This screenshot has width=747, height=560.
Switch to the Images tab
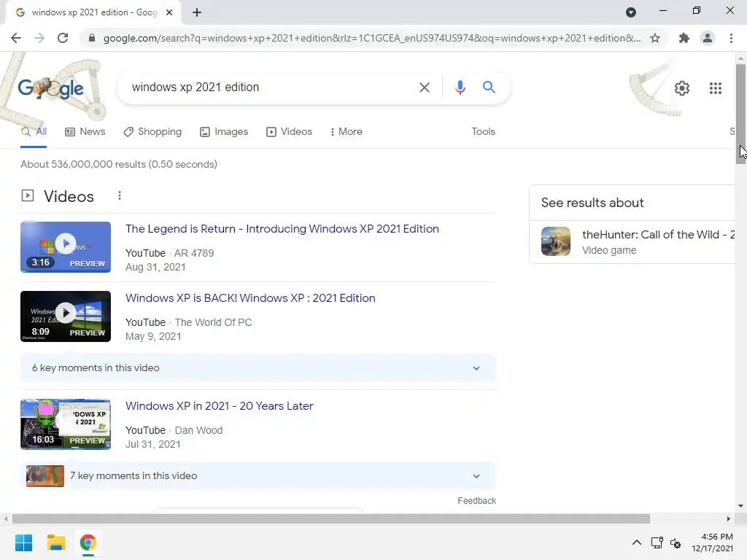point(224,132)
